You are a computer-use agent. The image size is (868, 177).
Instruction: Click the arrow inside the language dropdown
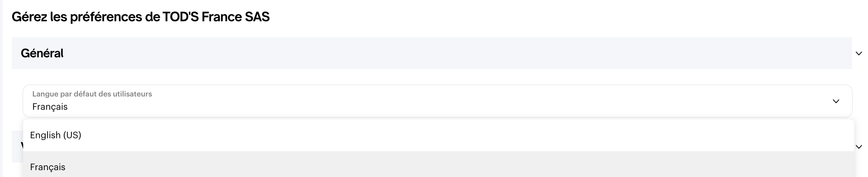(x=836, y=101)
